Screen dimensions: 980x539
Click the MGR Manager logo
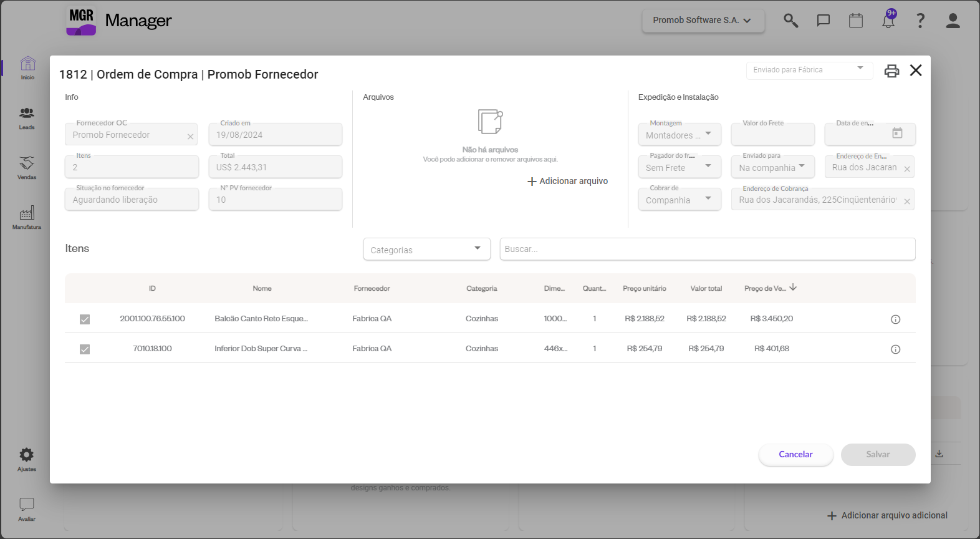pos(118,21)
